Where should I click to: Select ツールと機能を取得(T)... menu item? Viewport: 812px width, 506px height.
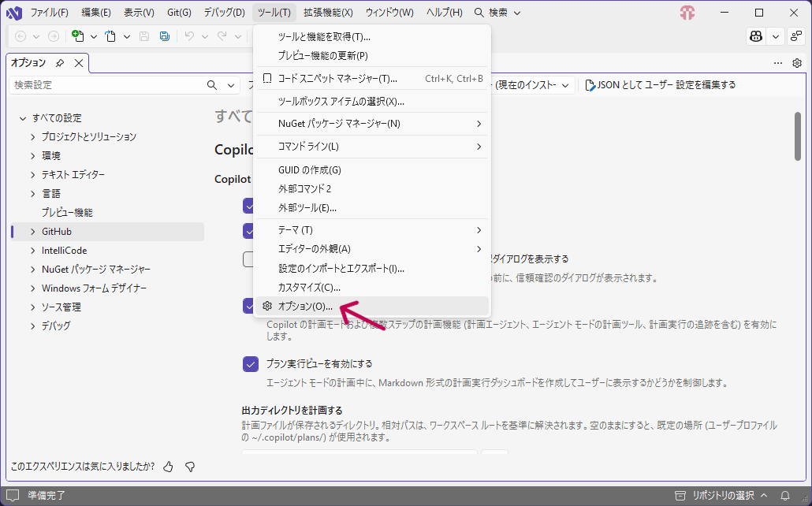tap(372, 37)
